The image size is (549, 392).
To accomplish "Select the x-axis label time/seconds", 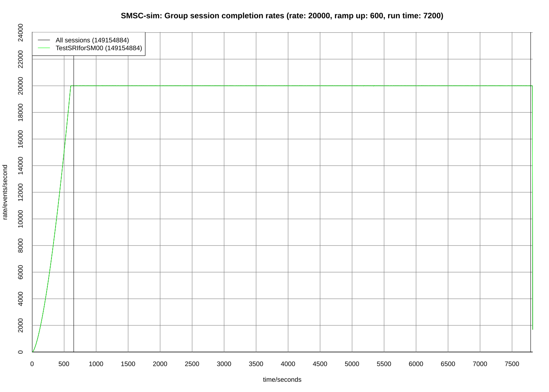I will tap(281, 379).
